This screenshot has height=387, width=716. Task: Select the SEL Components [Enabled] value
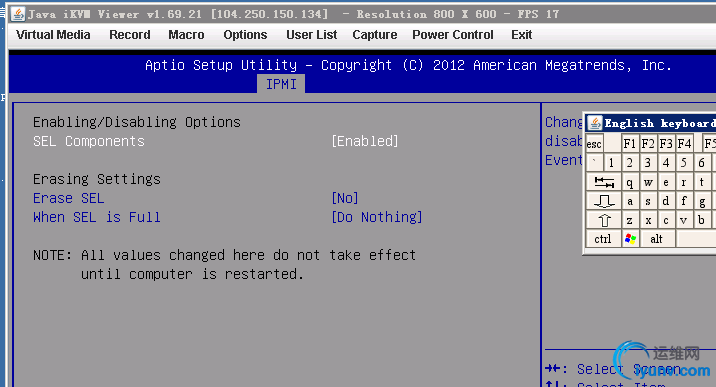tap(365, 141)
